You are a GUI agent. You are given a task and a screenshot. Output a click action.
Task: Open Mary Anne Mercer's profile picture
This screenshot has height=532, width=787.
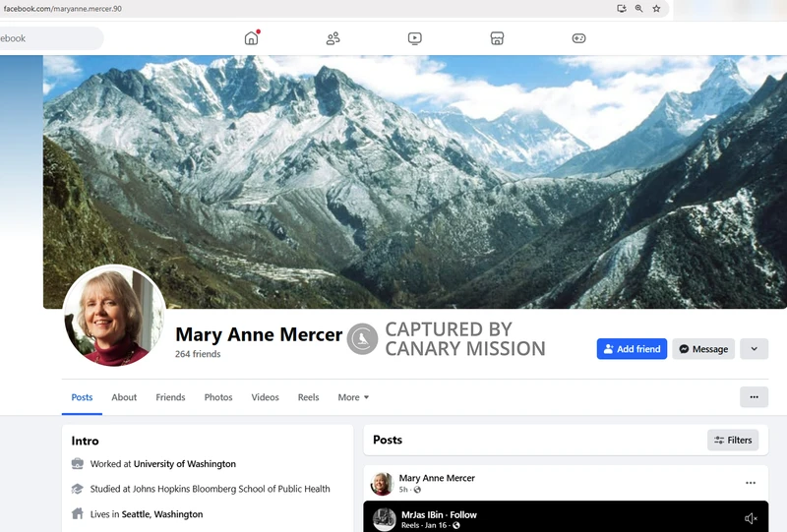tap(114, 316)
